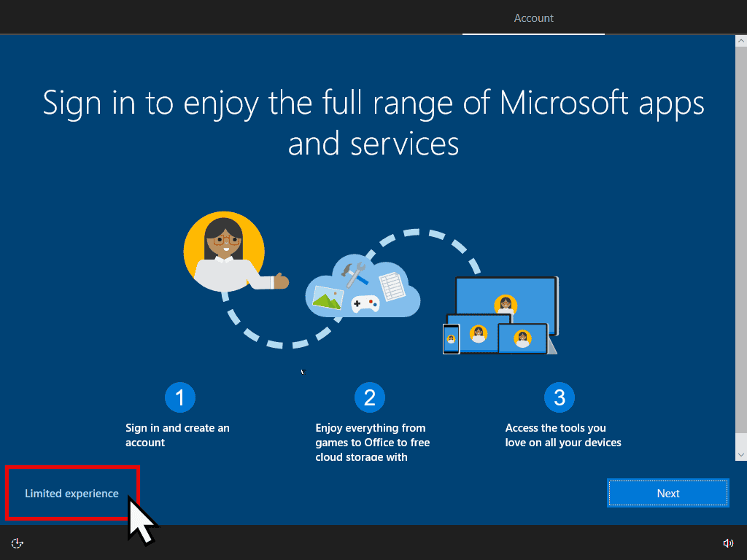The image size is (747, 560).
Task: Click the hammer and wrench icon
Action: tap(357, 274)
